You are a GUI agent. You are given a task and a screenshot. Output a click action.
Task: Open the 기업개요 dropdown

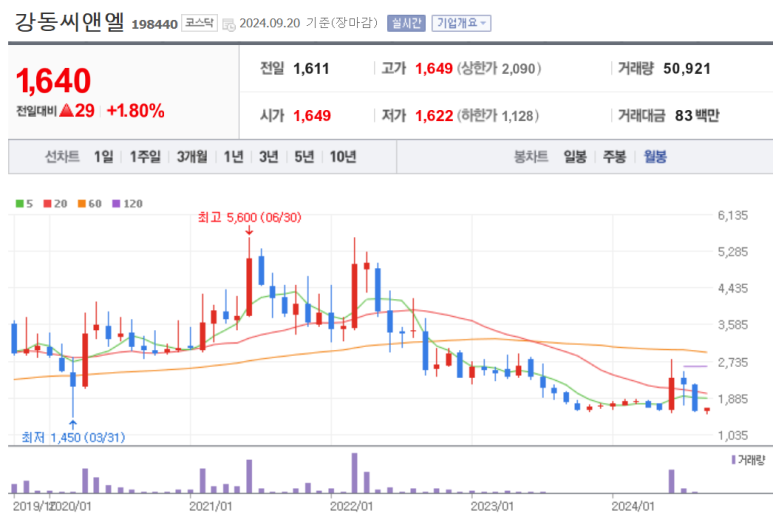(x=461, y=23)
